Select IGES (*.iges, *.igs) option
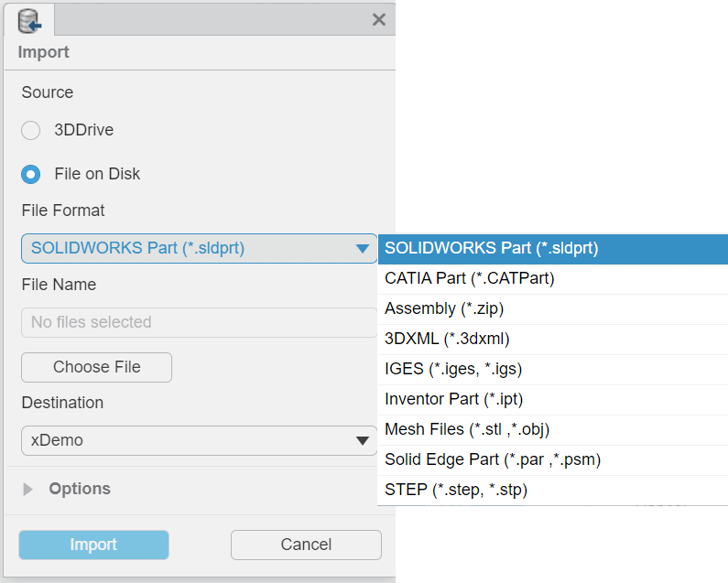This screenshot has height=583, width=728. (x=552, y=369)
